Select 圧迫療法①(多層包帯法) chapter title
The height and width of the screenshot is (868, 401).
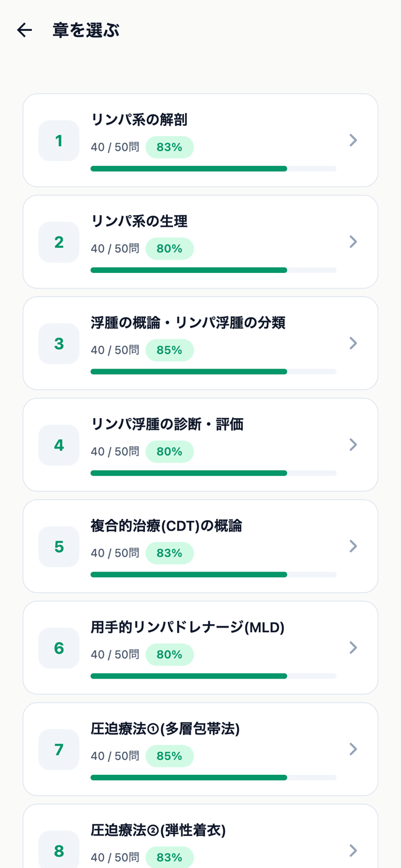165,728
